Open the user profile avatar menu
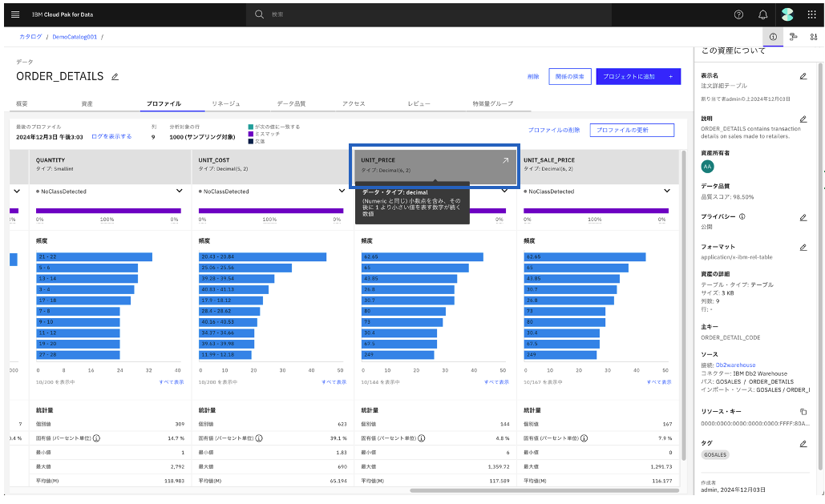 click(787, 14)
